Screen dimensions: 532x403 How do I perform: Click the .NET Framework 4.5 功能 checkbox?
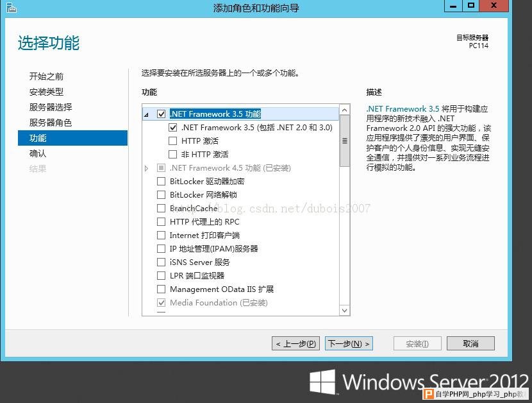[x=161, y=168]
